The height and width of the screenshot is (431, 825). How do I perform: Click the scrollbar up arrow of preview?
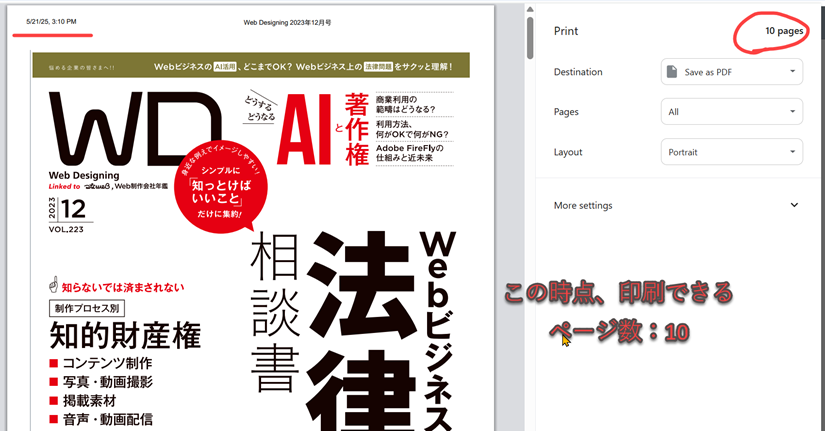click(x=530, y=9)
